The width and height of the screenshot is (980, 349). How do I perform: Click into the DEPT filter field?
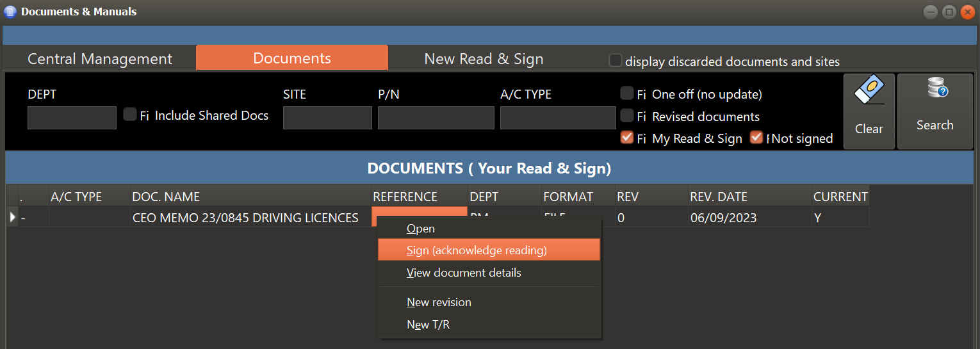coord(72,118)
